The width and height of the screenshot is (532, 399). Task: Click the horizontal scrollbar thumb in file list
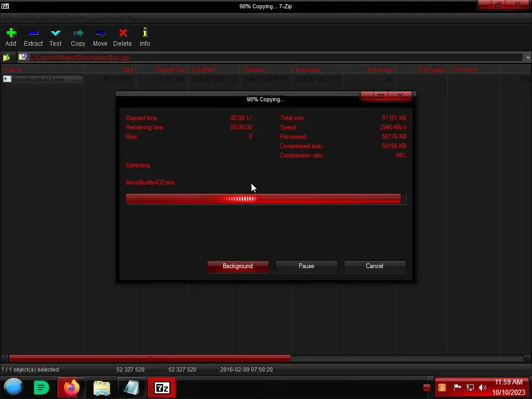pyautogui.click(x=150, y=358)
